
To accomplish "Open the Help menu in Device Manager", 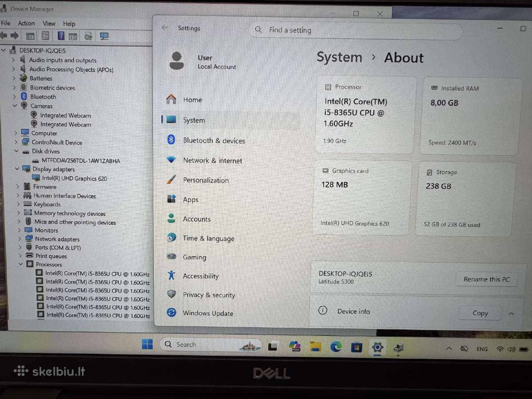I will click(69, 24).
